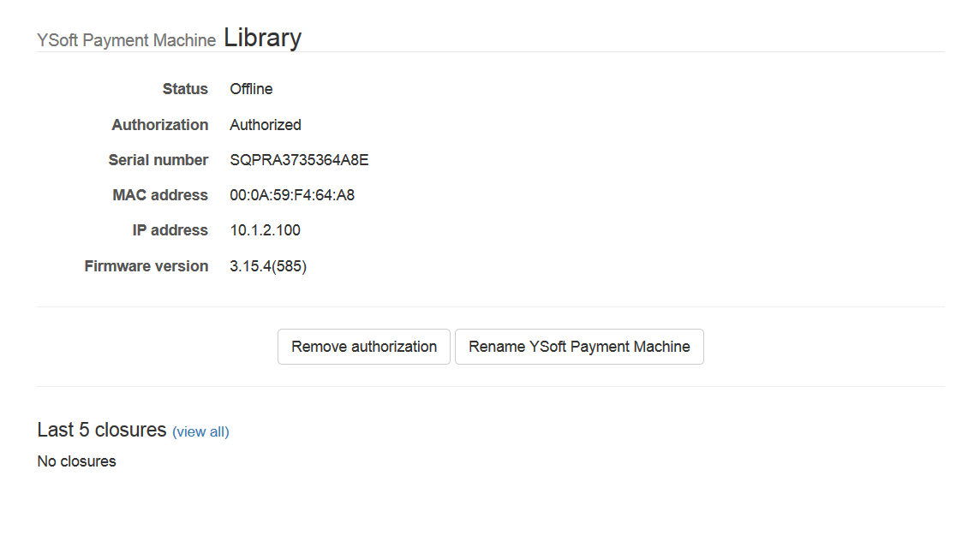Click the Last 5 closures heading
The image size is (980, 547).
(102, 430)
